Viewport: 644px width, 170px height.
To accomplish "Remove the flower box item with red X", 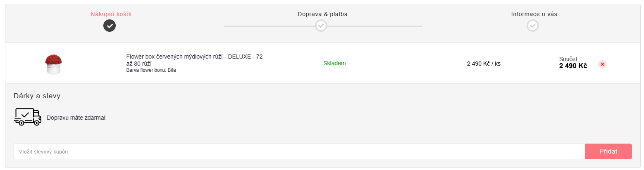I will pos(603,64).
